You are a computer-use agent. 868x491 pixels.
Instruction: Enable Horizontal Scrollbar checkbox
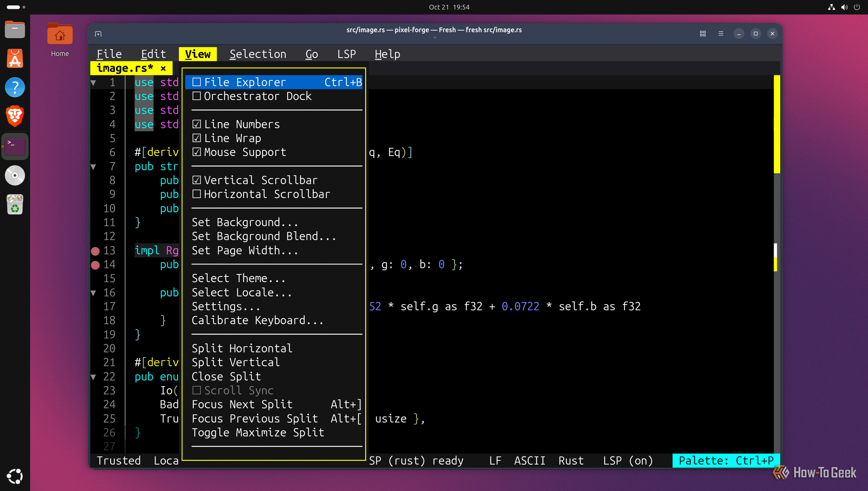[197, 194]
